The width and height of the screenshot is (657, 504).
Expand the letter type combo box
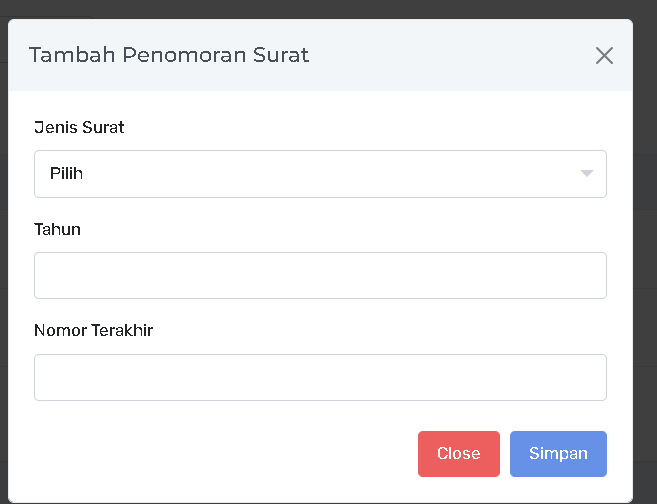[320, 174]
